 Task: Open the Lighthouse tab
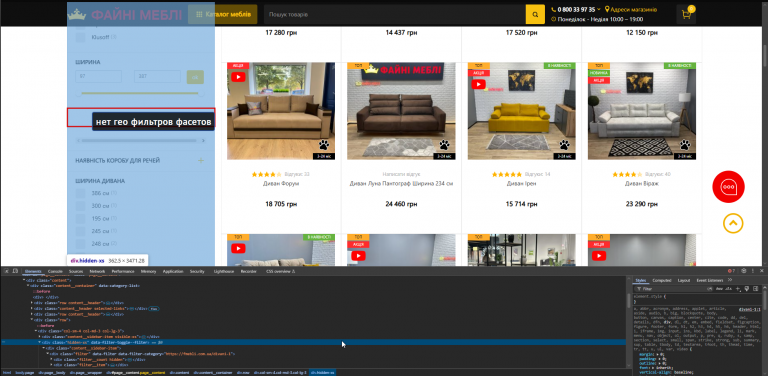(225, 271)
